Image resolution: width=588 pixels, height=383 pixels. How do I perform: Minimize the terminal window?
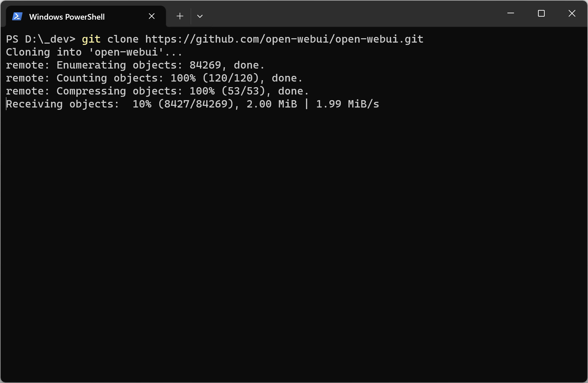coord(511,13)
